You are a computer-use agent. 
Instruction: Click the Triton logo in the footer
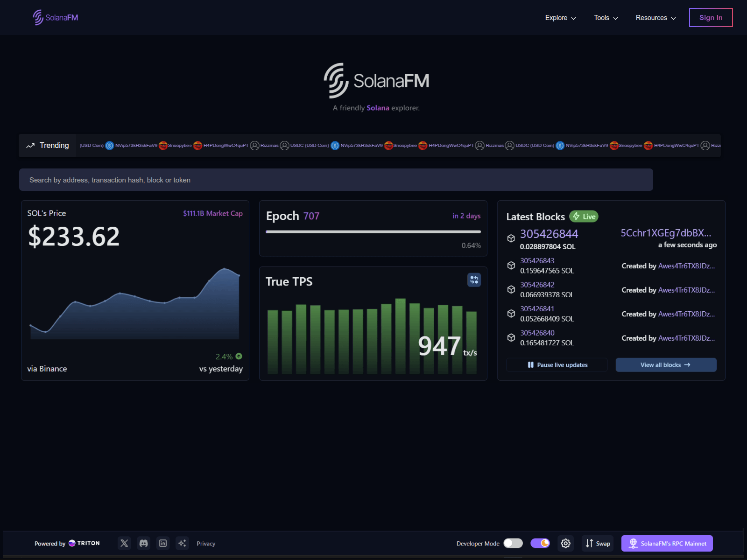point(84,543)
